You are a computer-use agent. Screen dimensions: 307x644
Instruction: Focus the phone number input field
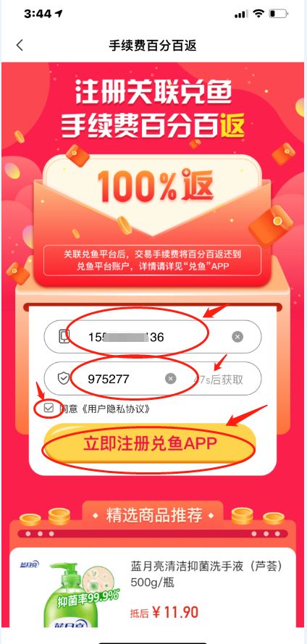[153, 337]
